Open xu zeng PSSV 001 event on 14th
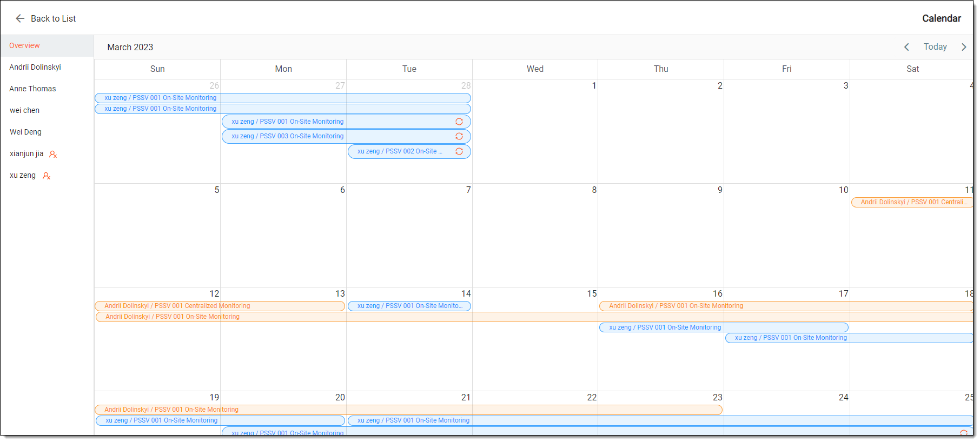980x442 pixels. (409, 306)
